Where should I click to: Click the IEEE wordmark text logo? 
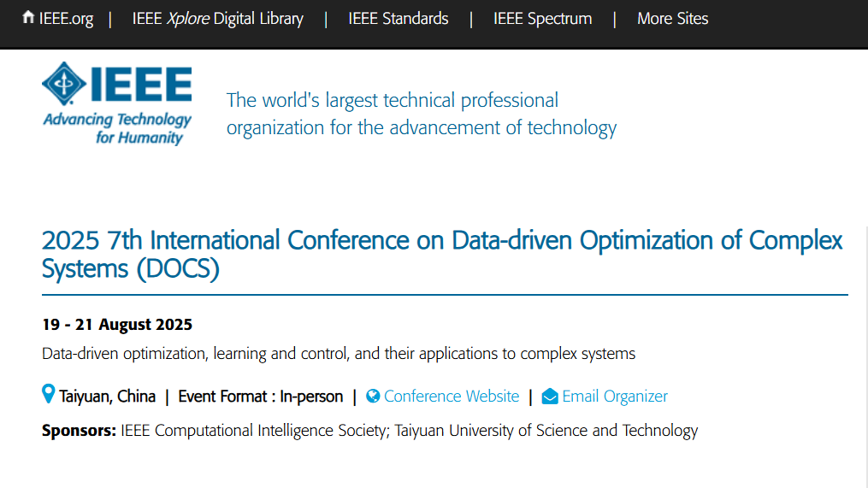point(141,84)
